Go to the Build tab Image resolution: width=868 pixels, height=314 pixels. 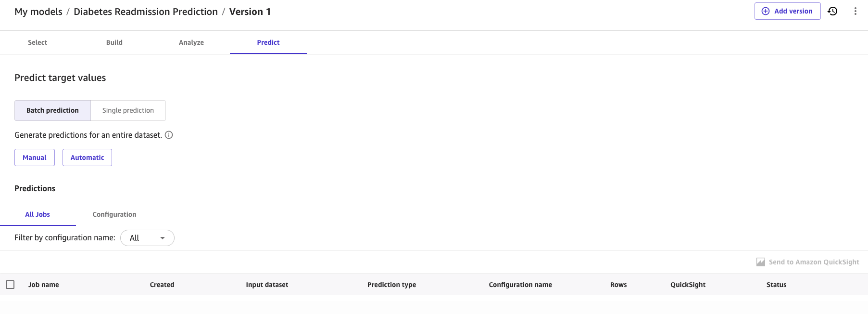114,42
